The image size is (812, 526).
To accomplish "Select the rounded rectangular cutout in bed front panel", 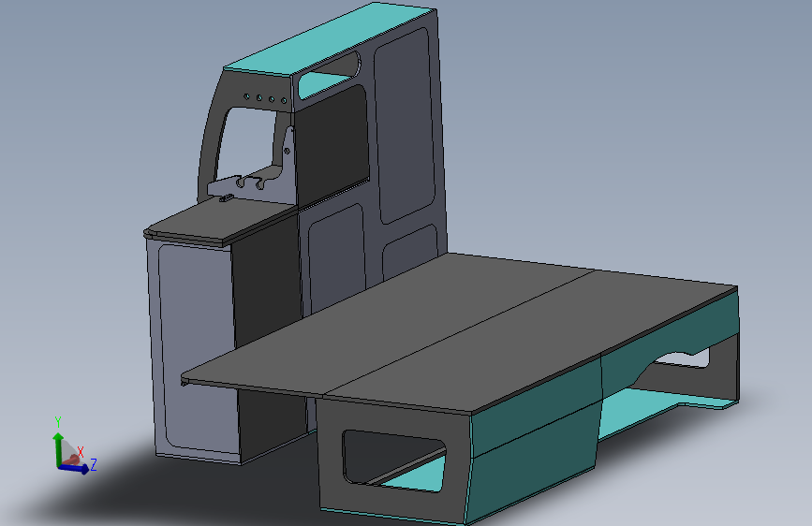I will pyautogui.click(x=393, y=460).
